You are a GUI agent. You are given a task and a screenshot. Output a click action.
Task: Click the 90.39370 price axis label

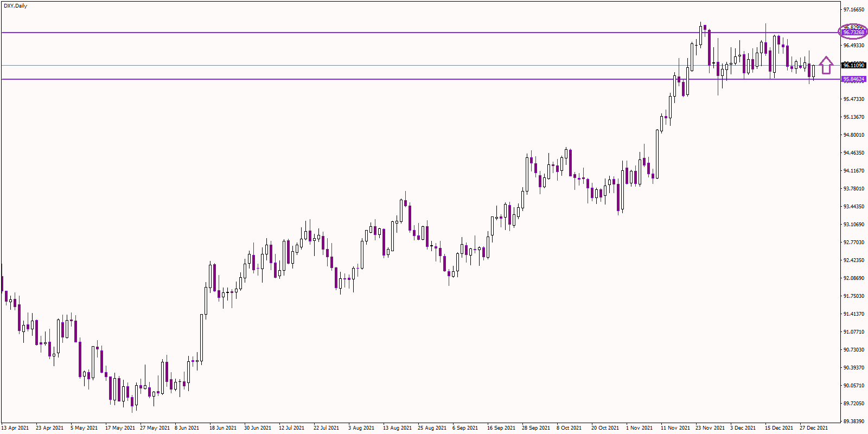tap(854, 368)
